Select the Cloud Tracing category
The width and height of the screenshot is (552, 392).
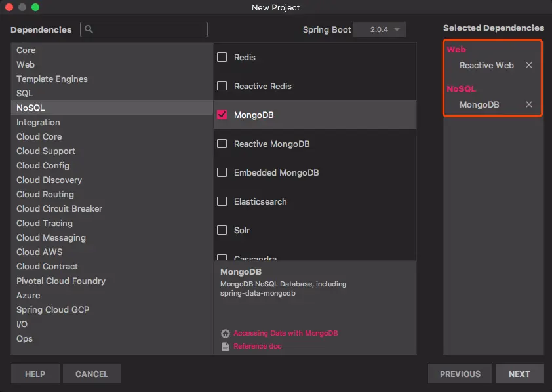click(112, 223)
